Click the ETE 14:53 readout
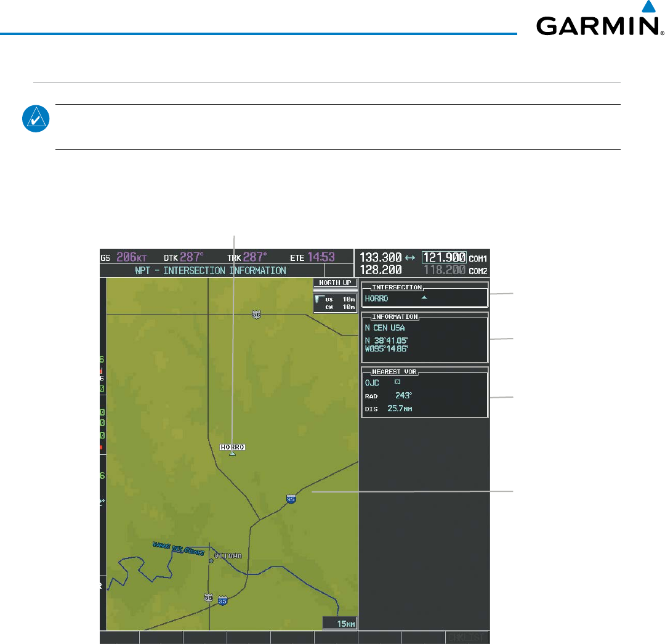665x644 pixels. pyautogui.click(x=312, y=257)
